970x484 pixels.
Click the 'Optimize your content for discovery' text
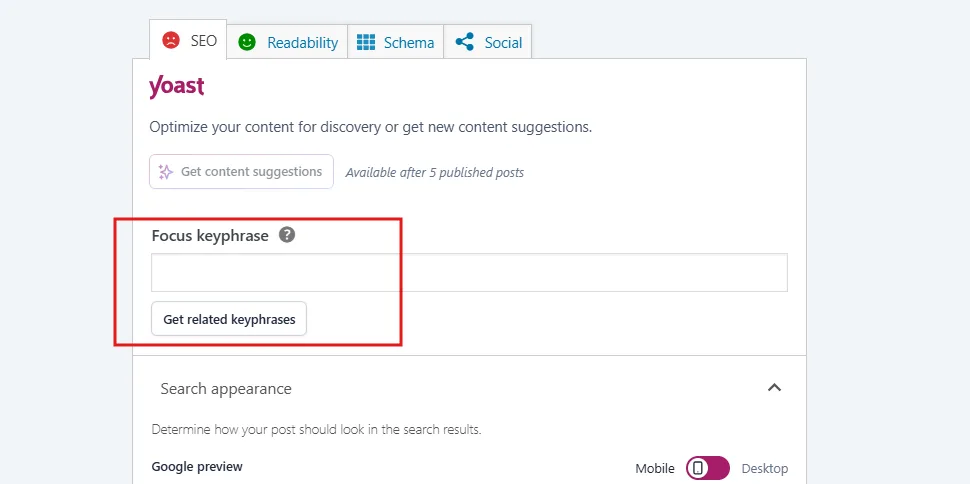[371, 127]
